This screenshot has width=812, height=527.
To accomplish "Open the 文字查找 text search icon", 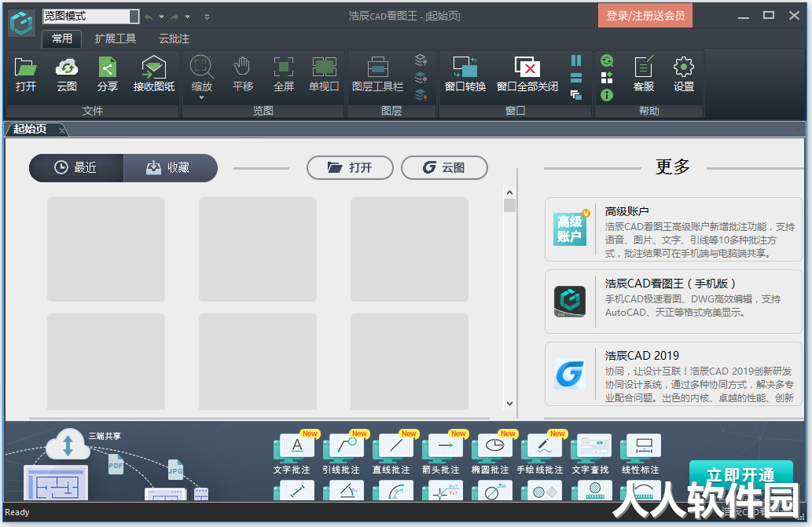I will coord(591,446).
